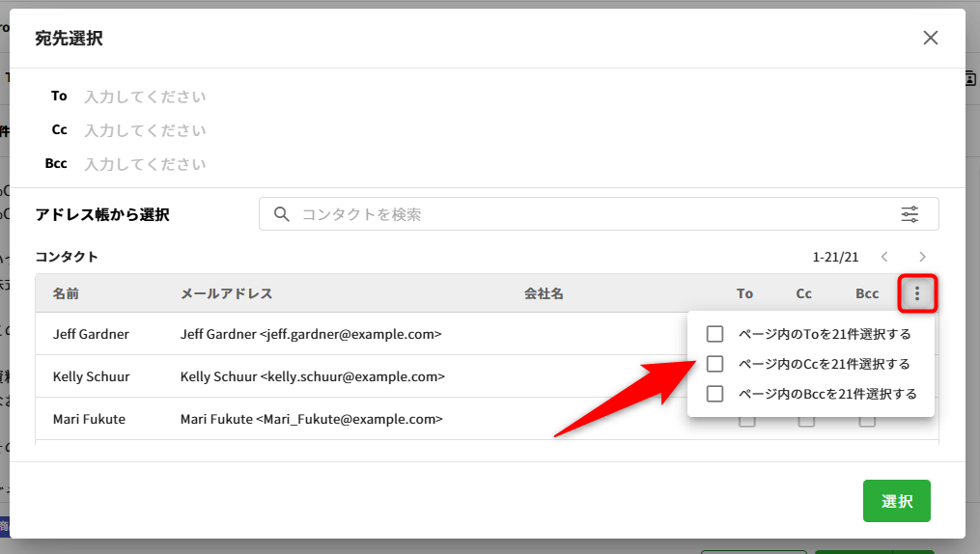Check ページ内のToを21件選択する checkbox

coord(715,334)
